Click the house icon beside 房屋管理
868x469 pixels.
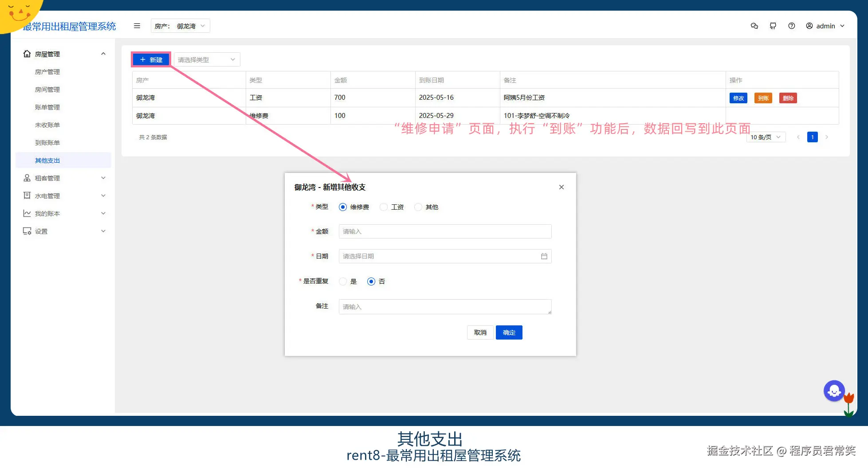pyautogui.click(x=27, y=54)
